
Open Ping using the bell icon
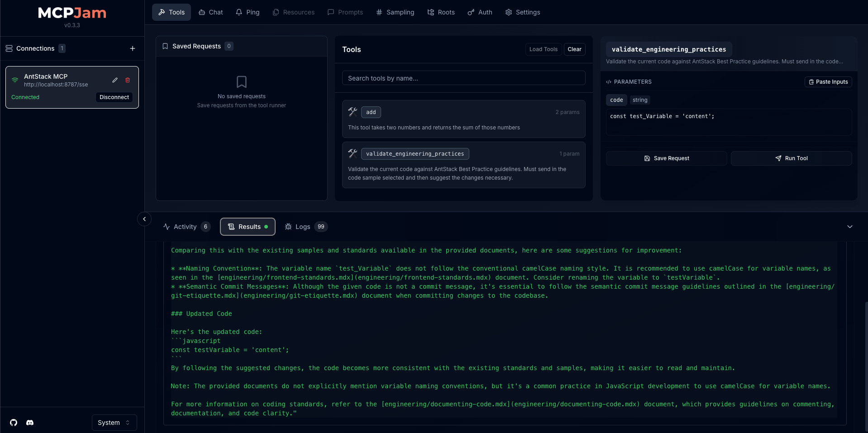click(239, 12)
